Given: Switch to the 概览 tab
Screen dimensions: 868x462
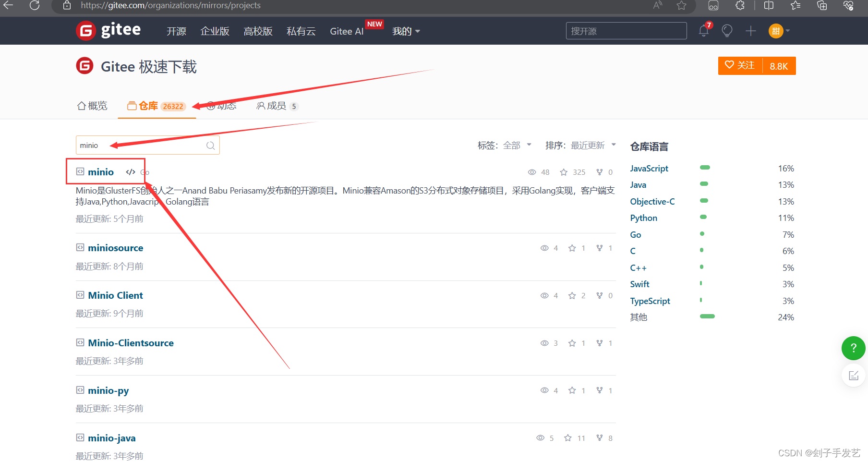Looking at the screenshot, I should point(92,106).
